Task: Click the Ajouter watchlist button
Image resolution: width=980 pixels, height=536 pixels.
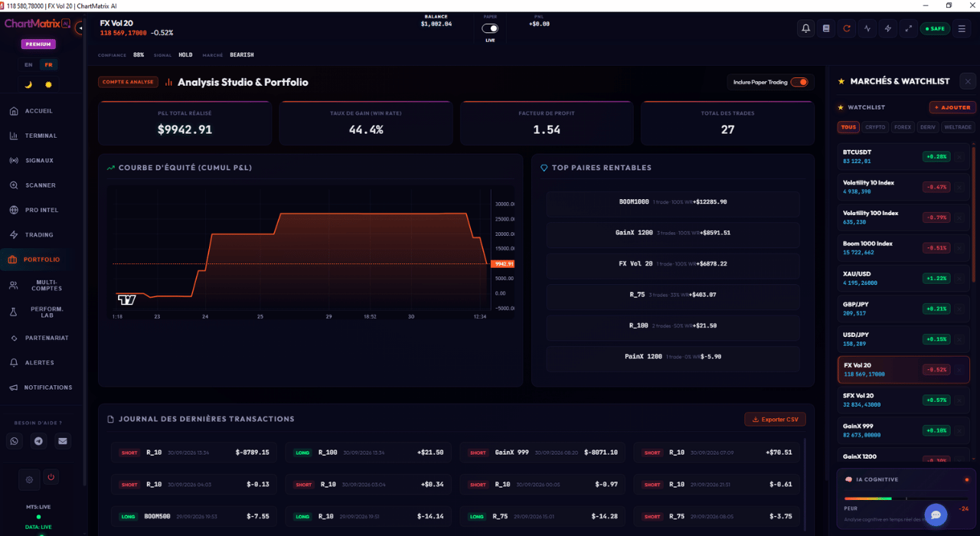Action: 952,107
